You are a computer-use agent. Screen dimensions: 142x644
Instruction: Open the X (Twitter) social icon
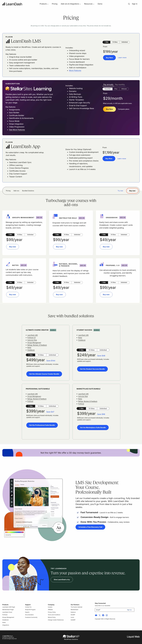tap(100, 615)
